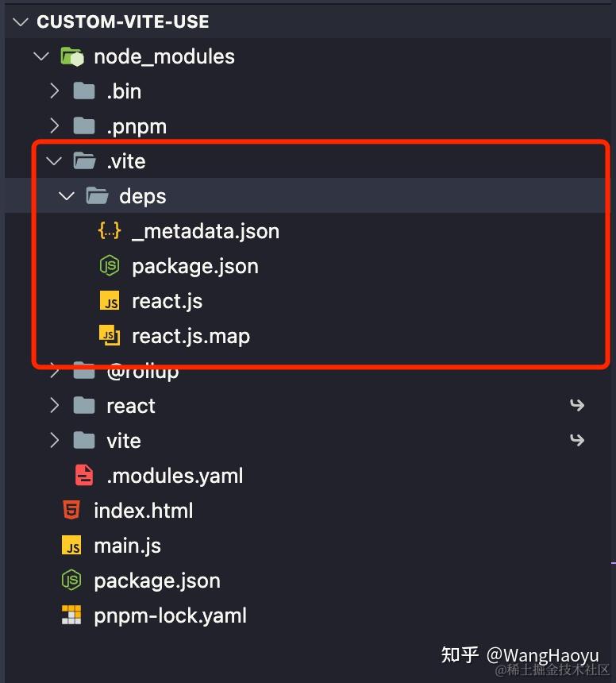This screenshot has height=683, width=616.
Task: Click the react.js.map source map icon
Action: (x=110, y=336)
